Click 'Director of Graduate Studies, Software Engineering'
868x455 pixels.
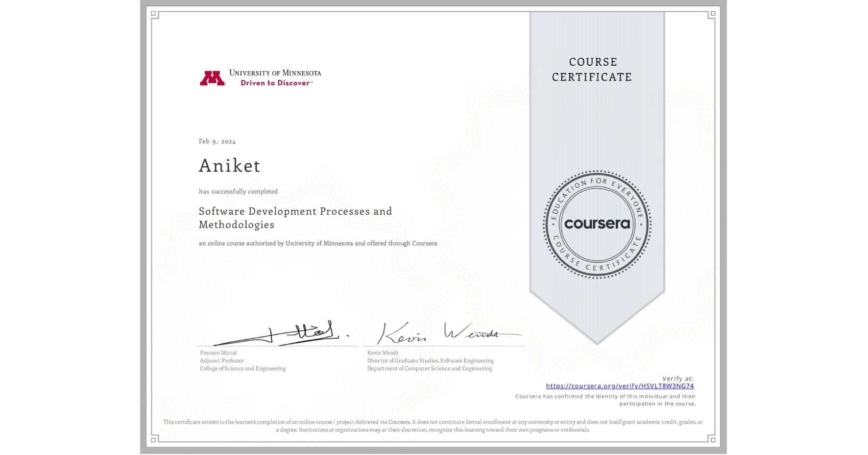point(431,360)
